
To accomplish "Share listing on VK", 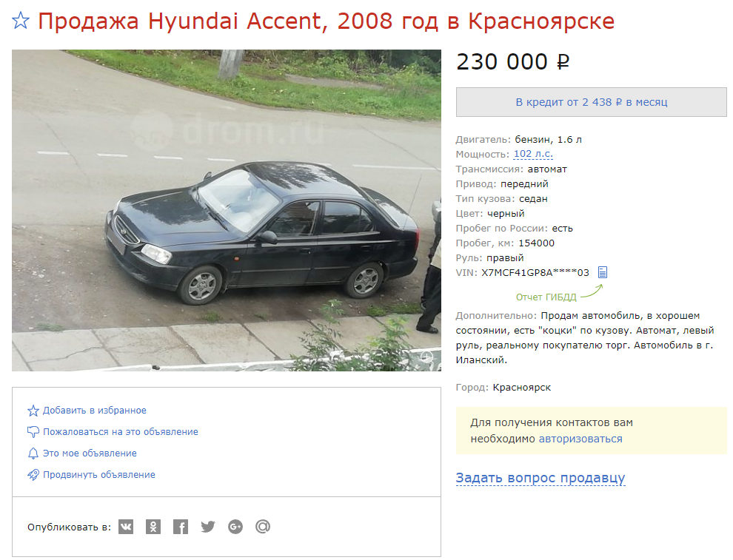I will 126,527.
